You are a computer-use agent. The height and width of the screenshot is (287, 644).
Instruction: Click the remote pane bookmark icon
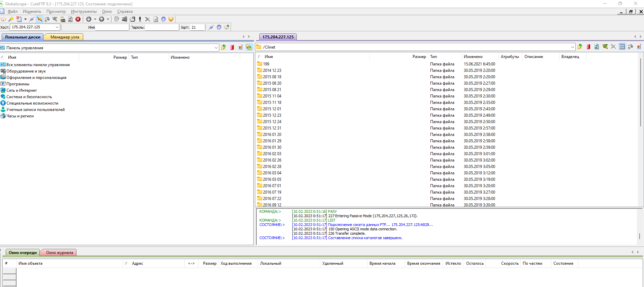pos(588,47)
